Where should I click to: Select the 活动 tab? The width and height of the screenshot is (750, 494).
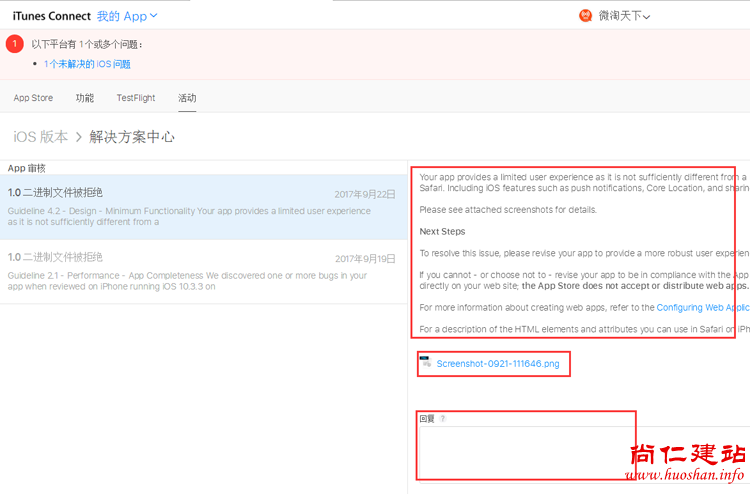pyautogui.click(x=187, y=98)
